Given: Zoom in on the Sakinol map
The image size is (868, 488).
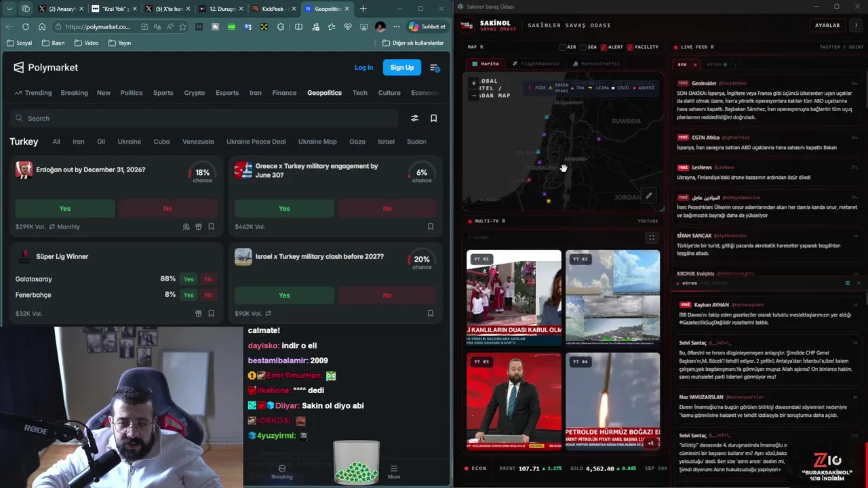Looking at the screenshot, I should click(473, 83).
